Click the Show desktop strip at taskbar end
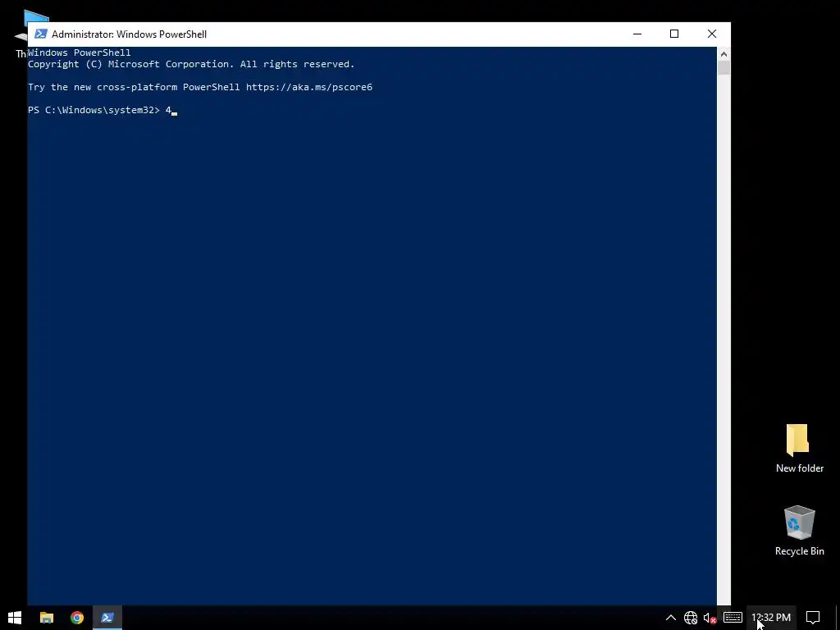 click(838, 618)
